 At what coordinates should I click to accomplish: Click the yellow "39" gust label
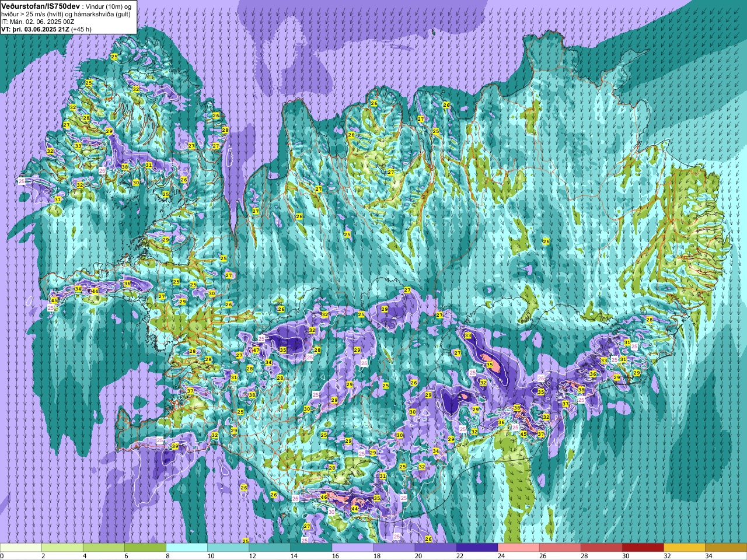[x=175, y=446]
